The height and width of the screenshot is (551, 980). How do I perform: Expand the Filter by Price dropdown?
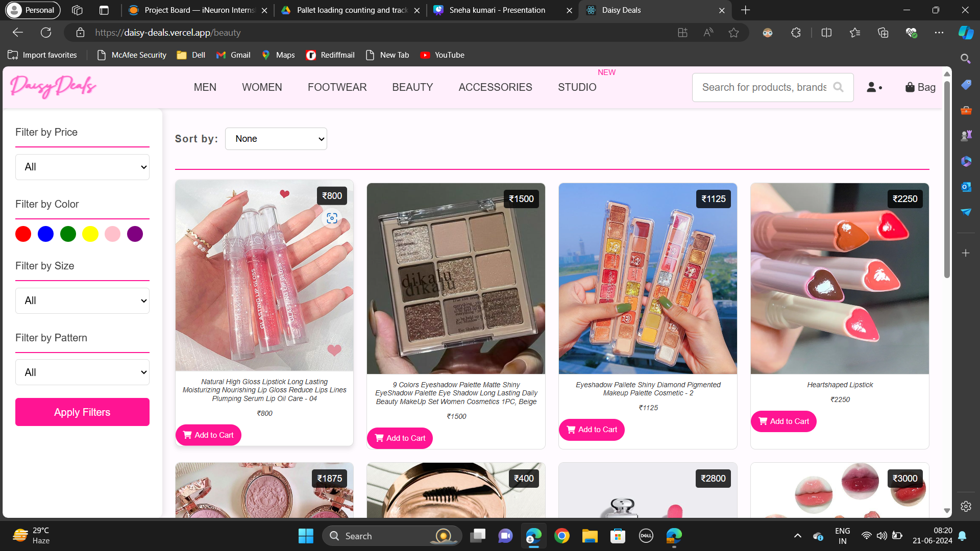(x=82, y=167)
